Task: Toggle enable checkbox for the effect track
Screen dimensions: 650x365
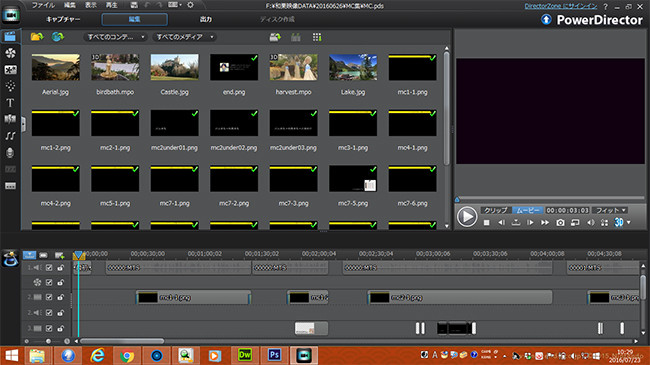Action: point(49,282)
